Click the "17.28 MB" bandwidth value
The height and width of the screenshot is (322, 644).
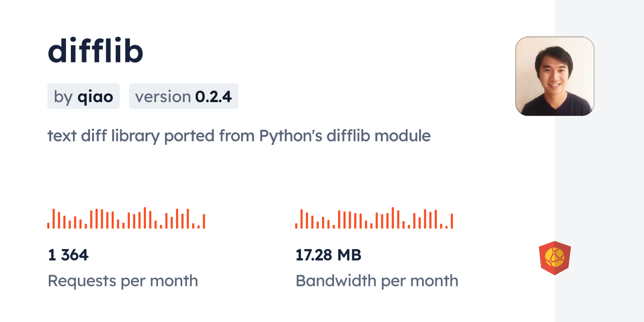pos(328,255)
